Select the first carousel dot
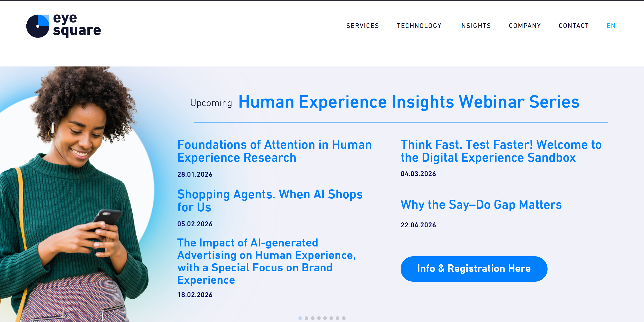The height and width of the screenshot is (322, 644). coord(300,318)
